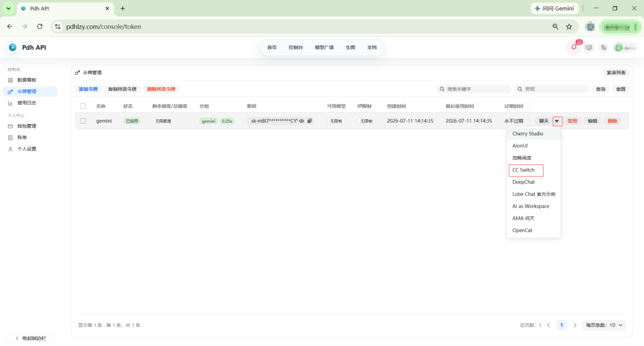The width and height of the screenshot is (644, 346).
Task: Click the 查询 search button
Action: tap(600, 89)
